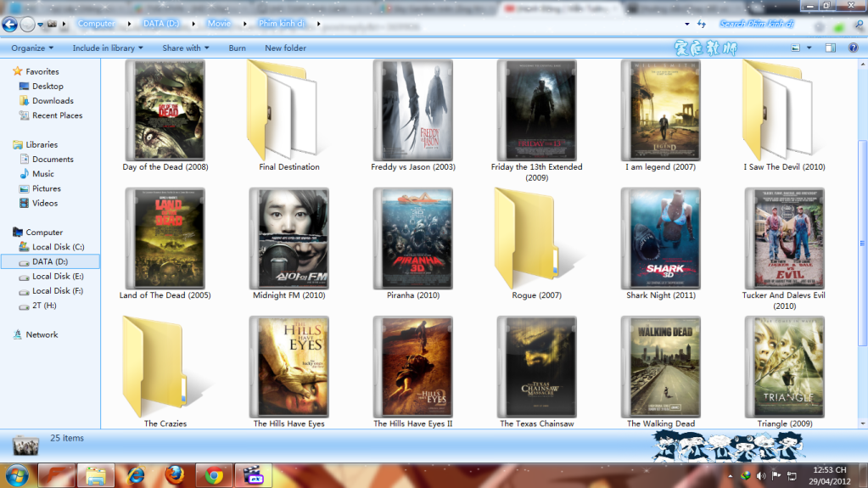Toggle the preview pane button

pyautogui.click(x=831, y=48)
